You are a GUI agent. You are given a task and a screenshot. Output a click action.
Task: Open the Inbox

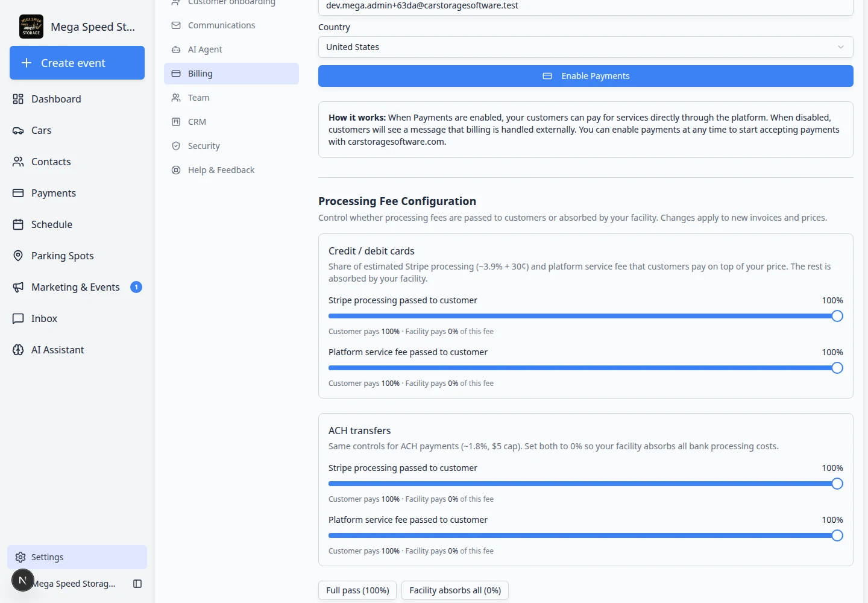point(77,318)
